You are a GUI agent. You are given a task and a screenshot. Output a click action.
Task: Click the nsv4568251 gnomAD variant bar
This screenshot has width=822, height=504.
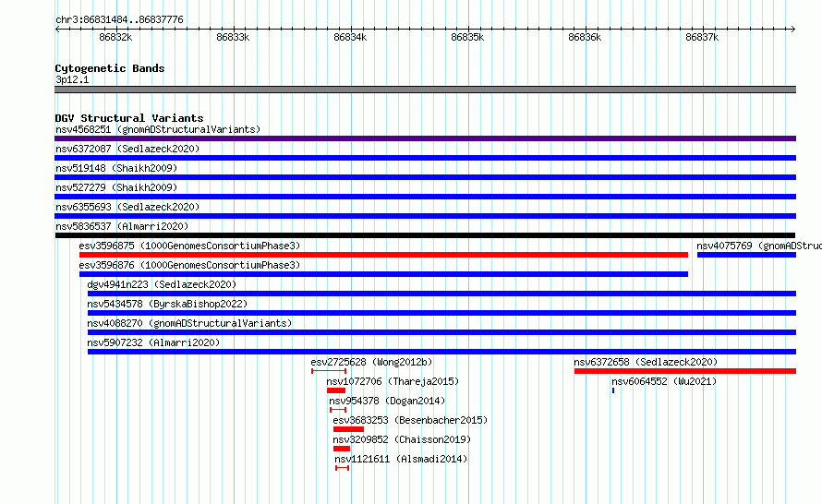point(425,138)
